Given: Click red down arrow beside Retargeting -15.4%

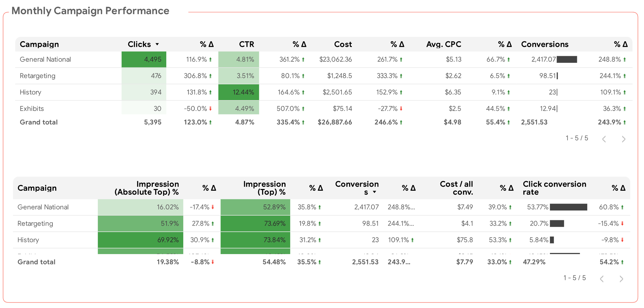Looking at the screenshot, I should pyautogui.click(x=622, y=223).
